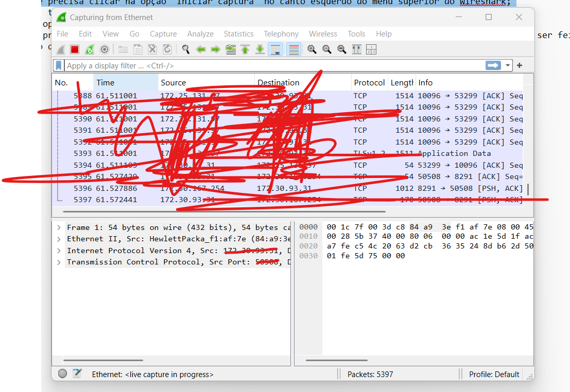
Task: Sort packets by the Destination column header
Action: pos(303,82)
